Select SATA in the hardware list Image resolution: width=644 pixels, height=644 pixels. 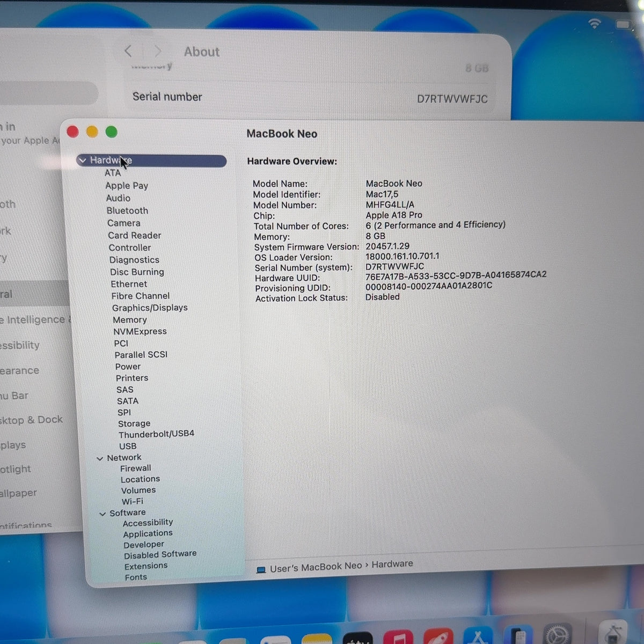[128, 401]
